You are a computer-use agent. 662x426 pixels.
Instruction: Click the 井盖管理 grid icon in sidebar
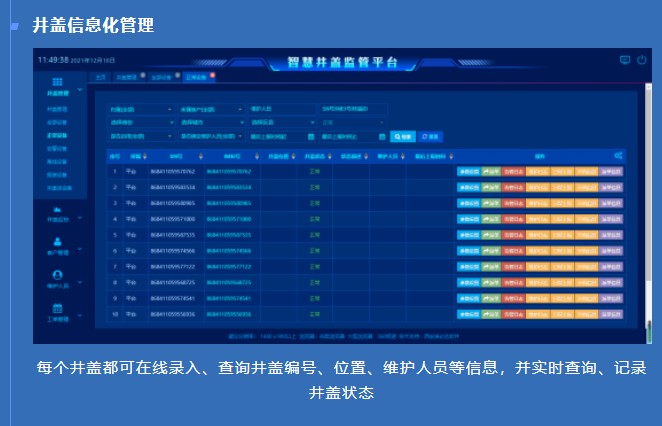pyautogui.click(x=57, y=81)
